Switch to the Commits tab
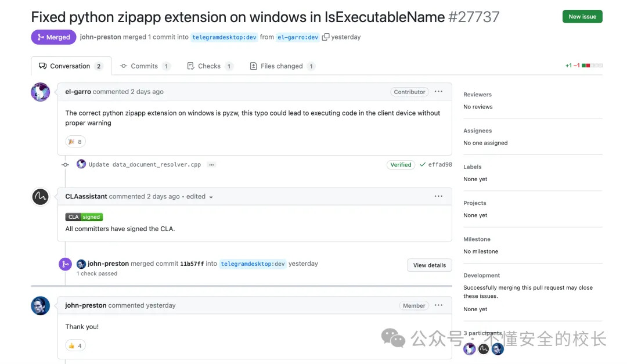Image resolution: width=627 pixels, height=364 pixels. click(x=145, y=66)
